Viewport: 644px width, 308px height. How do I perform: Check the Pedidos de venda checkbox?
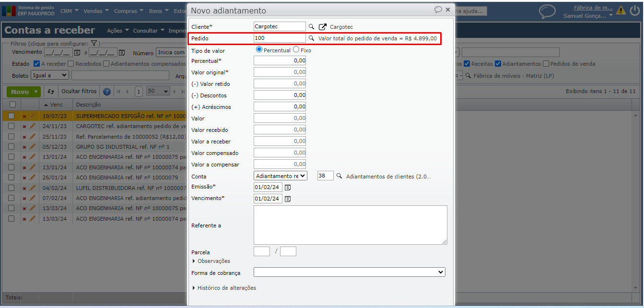coord(546,64)
